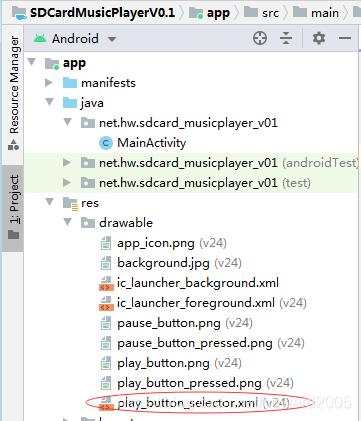
Task: Click pause_button_pressed.png file icon
Action: [x=106, y=343]
